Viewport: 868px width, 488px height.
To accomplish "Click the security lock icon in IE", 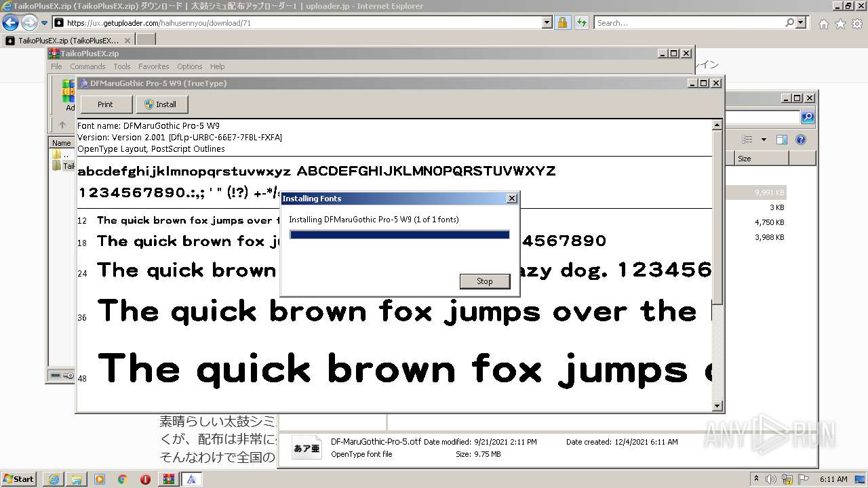I will point(562,23).
